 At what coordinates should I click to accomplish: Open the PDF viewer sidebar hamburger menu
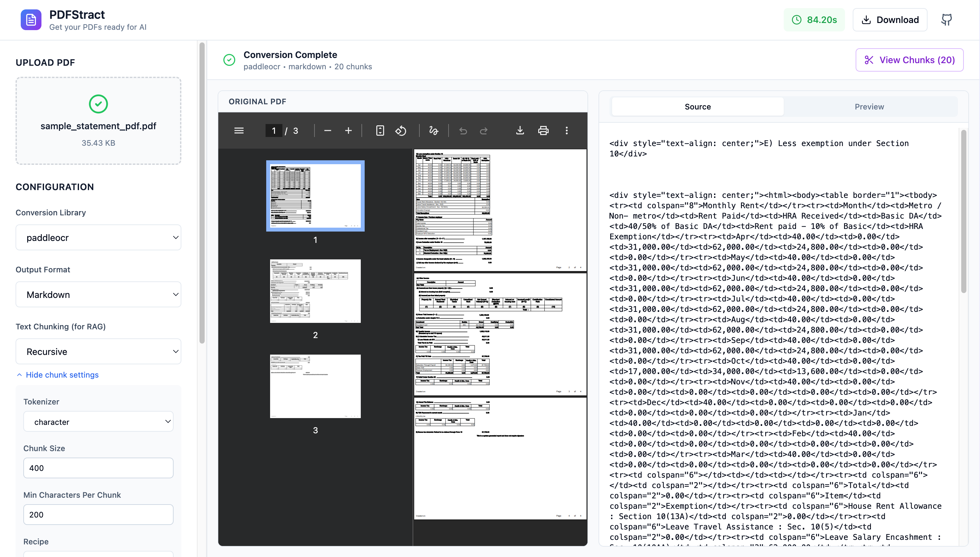pos(239,131)
